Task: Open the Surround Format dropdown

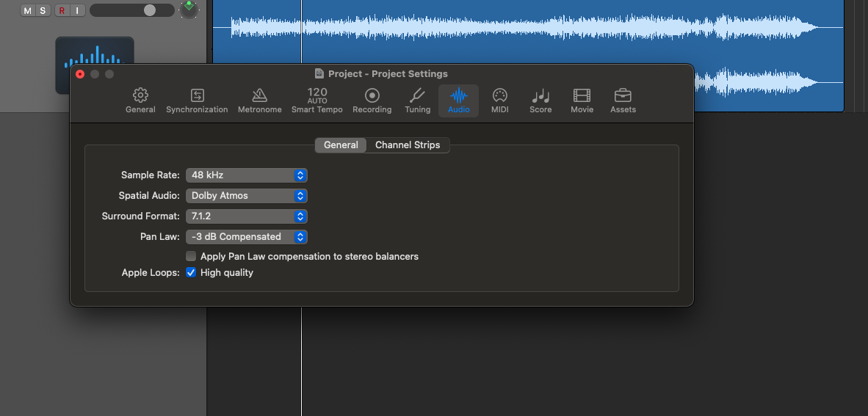Action: coord(246,216)
